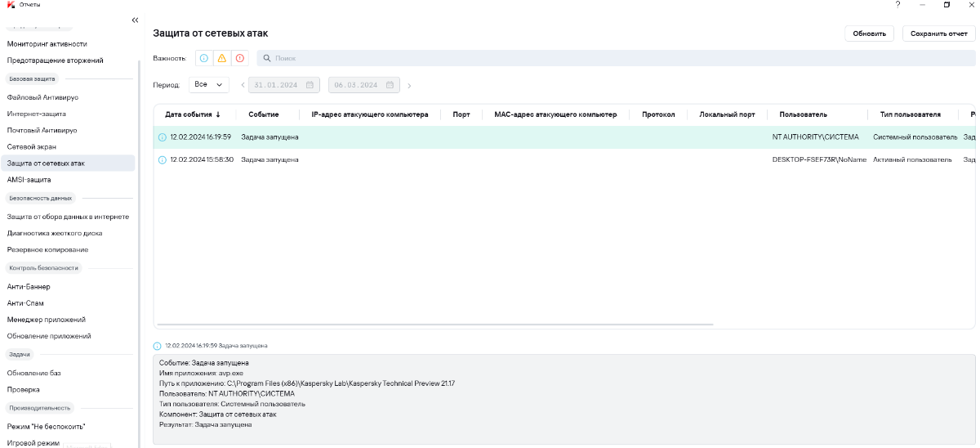The image size is (980, 448).
Task: Open Проверка report in the sidebar
Action: [24, 389]
